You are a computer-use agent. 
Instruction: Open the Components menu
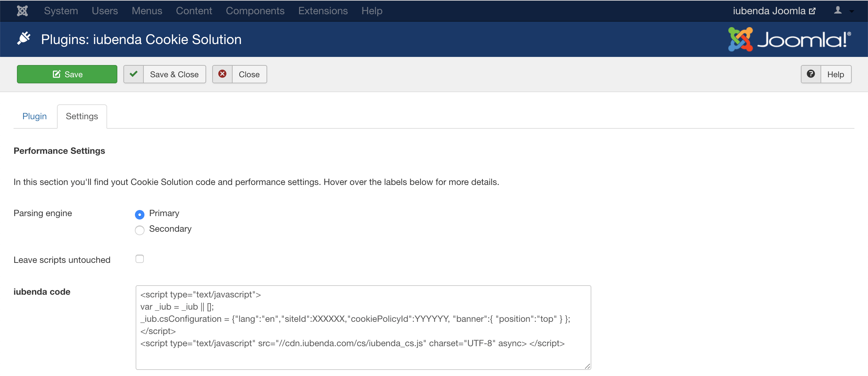255,11
